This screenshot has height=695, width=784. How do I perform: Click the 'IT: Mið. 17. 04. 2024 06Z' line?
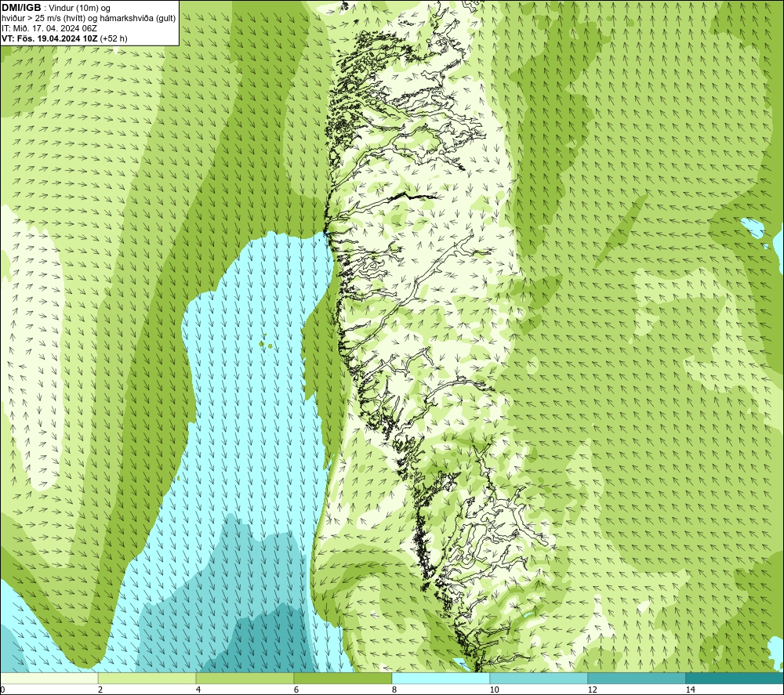pyautogui.click(x=49, y=28)
